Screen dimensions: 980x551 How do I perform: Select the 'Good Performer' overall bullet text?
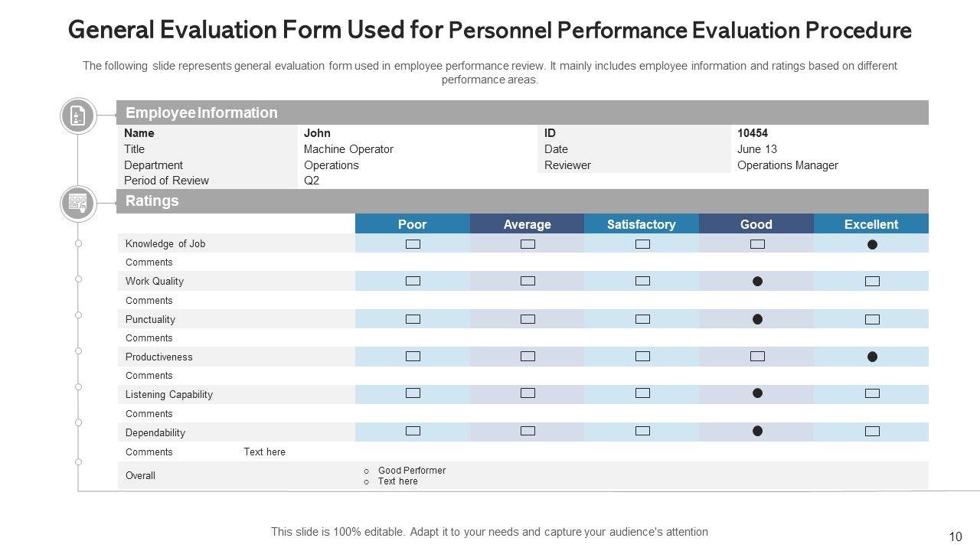412,471
